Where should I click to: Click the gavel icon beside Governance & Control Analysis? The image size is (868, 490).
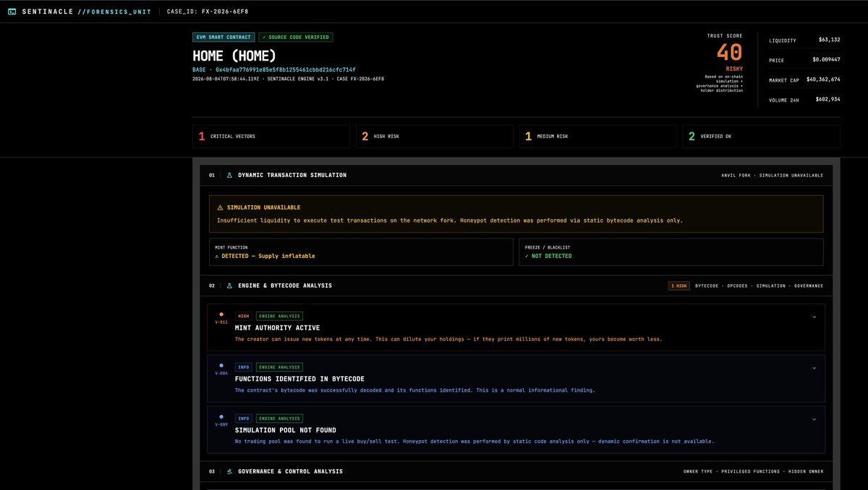tap(229, 471)
